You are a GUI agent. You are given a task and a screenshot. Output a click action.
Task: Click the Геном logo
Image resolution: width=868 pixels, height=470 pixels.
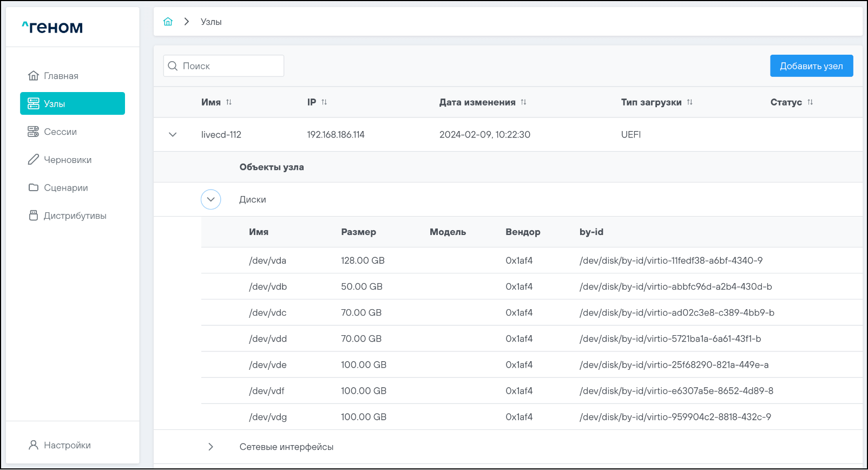pyautogui.click(x=52, y=27)
